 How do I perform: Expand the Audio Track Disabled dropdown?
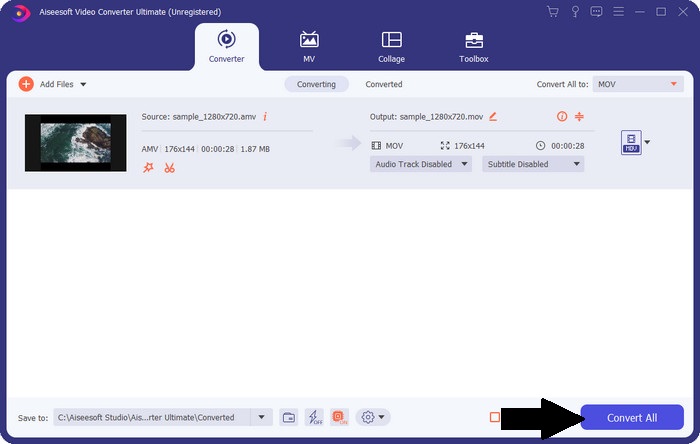pos(421,164)
